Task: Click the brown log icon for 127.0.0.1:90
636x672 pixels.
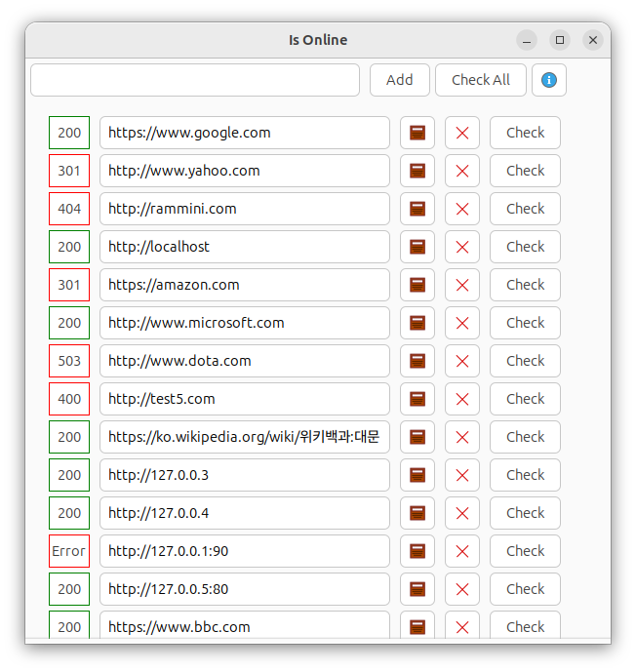Action: 417,551
